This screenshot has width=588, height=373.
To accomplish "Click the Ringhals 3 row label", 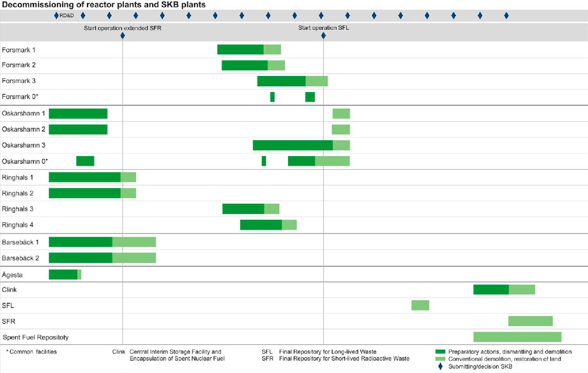I will pyautogui.click(x=18, y=209).
